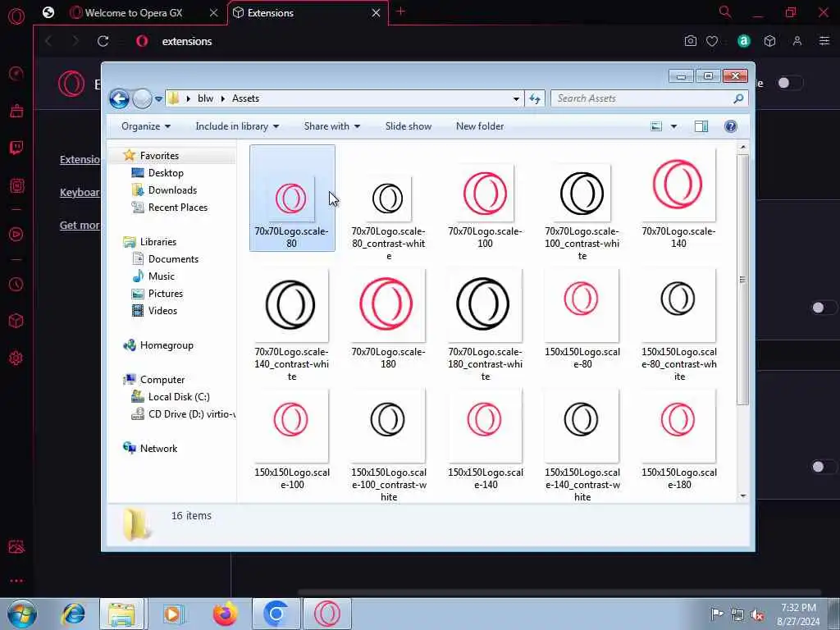Toggle the lower extension switch in Opera
Viewport: 840px width, 630px height.
824,467
